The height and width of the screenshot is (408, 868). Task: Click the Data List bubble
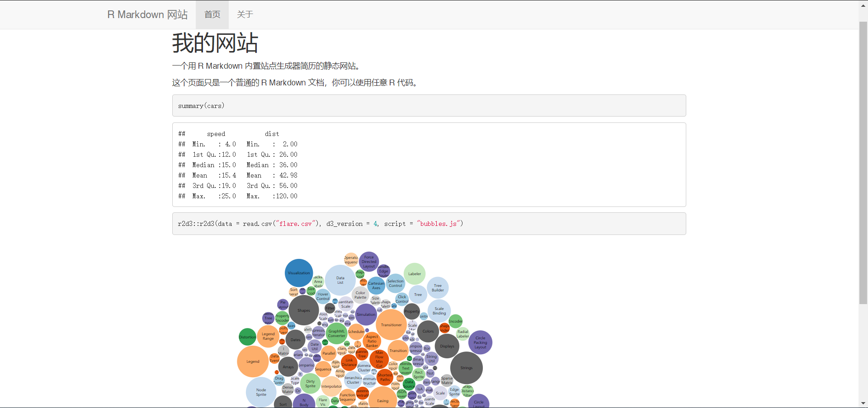340,280
